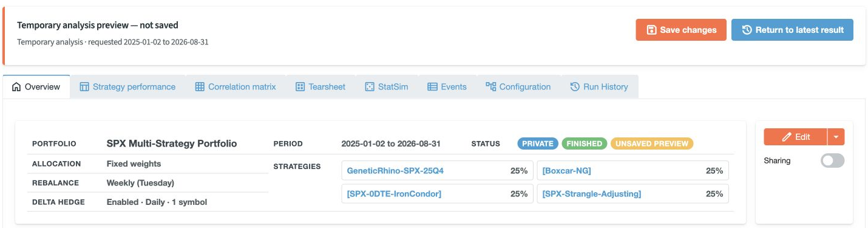Select the StatSim tab
This screenshot has height=228, width=868.
[x=387, y=87]
